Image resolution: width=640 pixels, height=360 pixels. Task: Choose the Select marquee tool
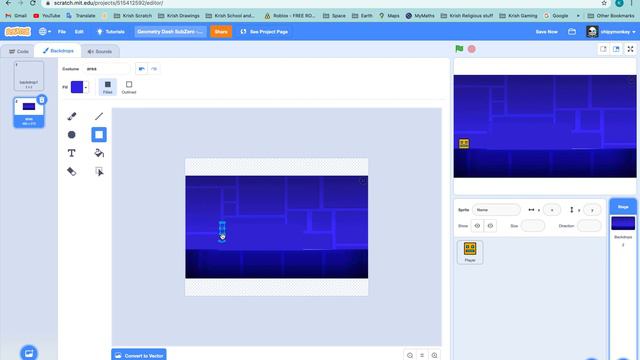99,171
